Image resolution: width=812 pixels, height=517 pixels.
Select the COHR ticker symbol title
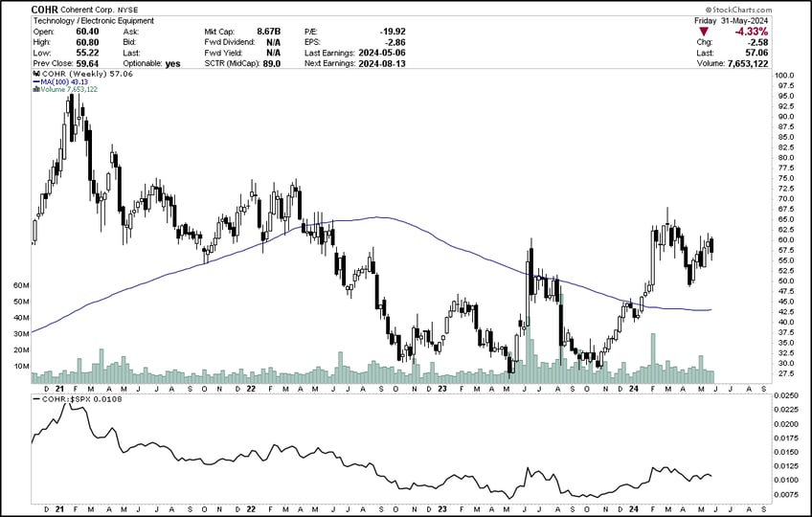45,10
